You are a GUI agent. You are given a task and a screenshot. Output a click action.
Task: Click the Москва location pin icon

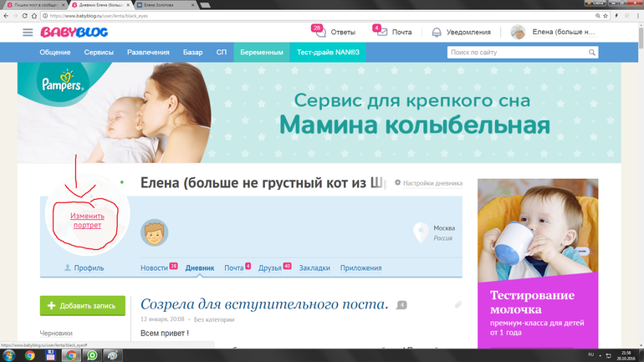422,232
